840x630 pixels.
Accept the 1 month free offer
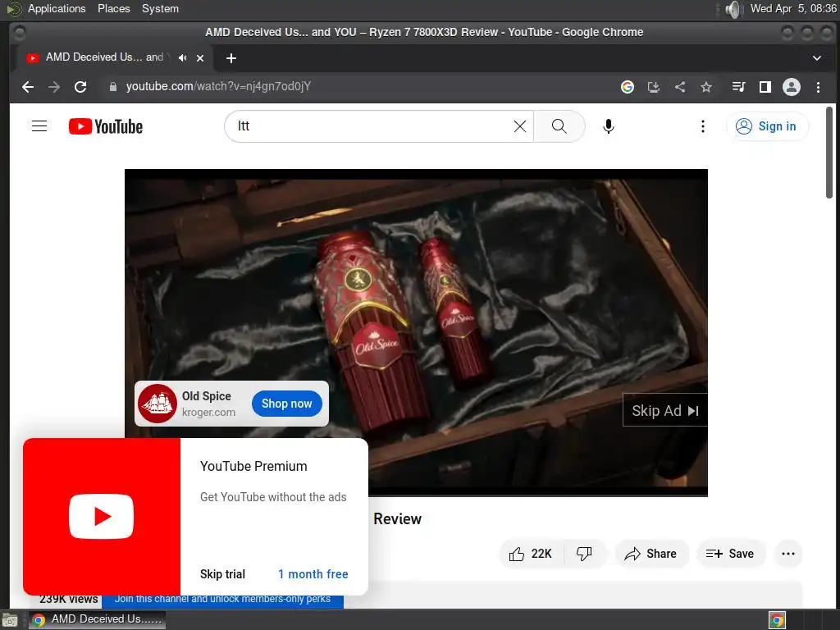click(313, 574)
